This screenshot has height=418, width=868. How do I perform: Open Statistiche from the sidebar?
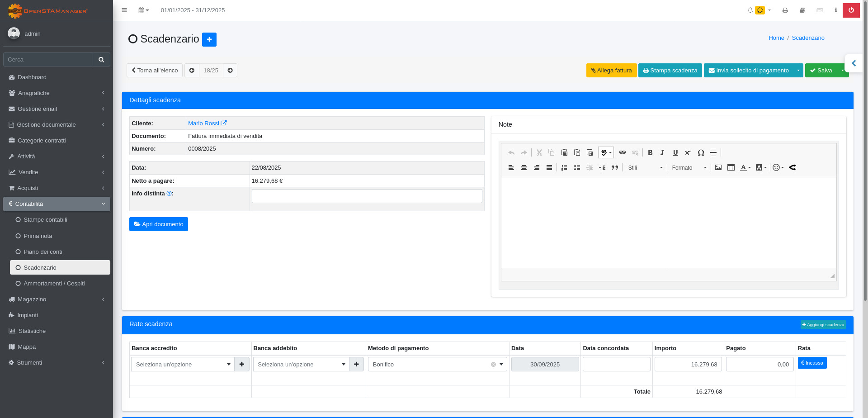57,331
